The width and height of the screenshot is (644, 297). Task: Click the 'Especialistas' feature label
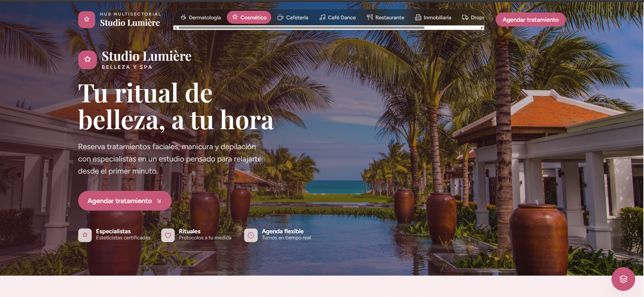113,231
